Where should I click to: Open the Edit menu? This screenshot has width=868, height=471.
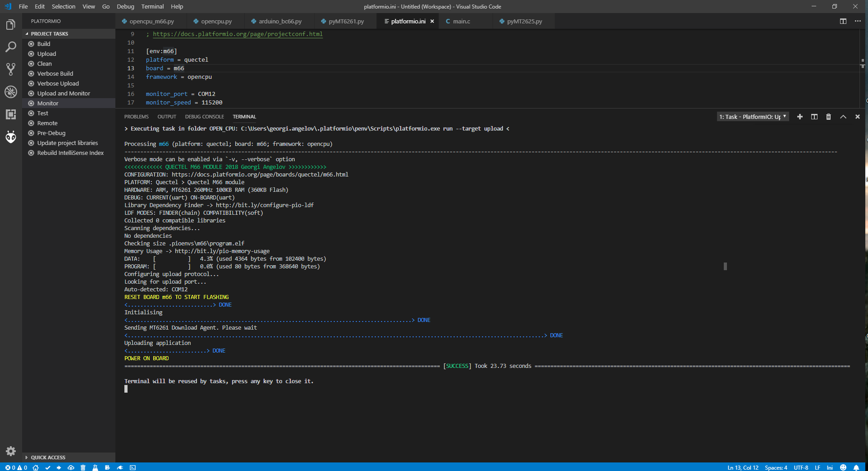[x=40, y=6]
